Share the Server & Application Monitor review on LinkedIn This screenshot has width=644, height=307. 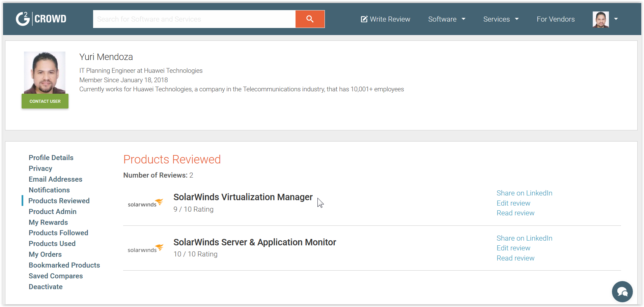click(x=524, y=238)
